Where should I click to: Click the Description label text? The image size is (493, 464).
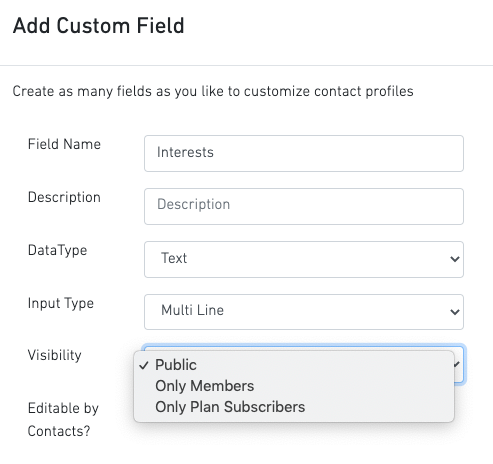coord(64,197)
